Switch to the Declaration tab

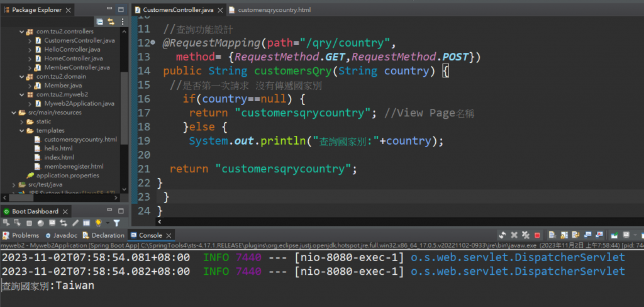[104, 235]
